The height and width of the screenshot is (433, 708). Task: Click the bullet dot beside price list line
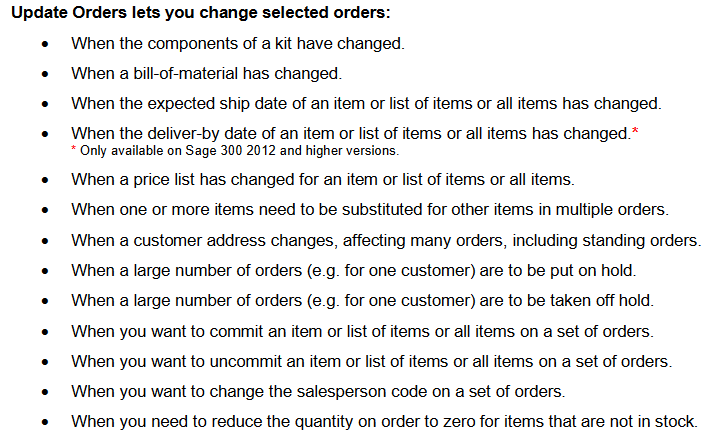pos(45,181)
